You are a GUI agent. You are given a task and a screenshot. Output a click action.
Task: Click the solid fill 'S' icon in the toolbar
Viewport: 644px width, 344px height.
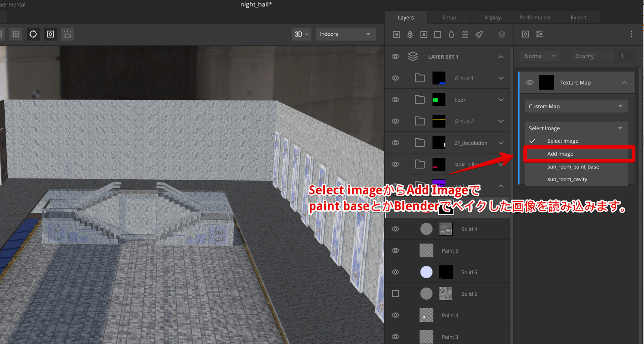point(423,34)
